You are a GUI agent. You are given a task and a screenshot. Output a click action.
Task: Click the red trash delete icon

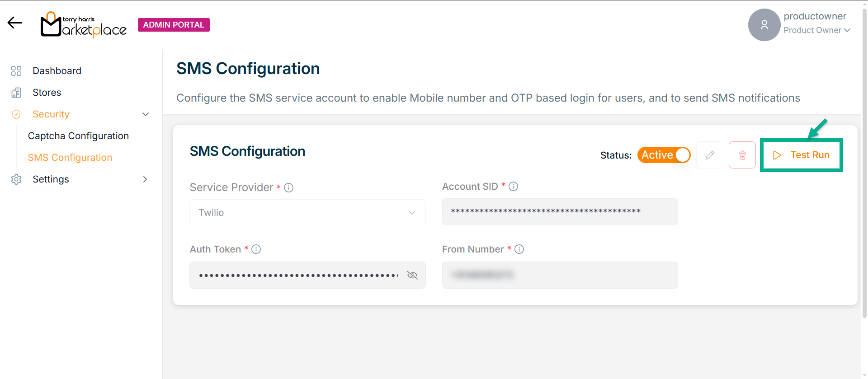[x=742, y=155]
